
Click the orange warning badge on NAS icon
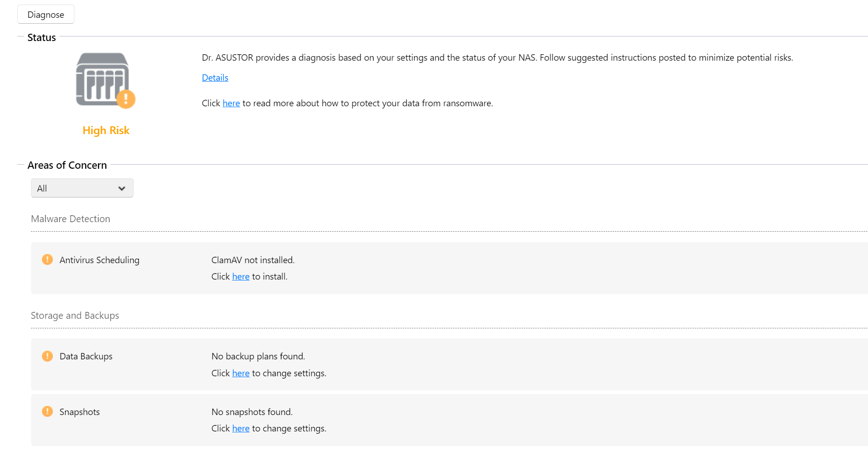pyautogui.click(x=125, y=99)
